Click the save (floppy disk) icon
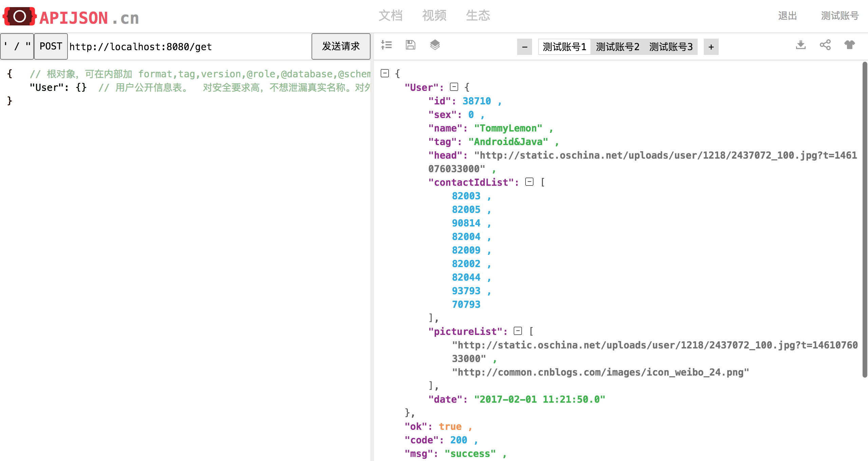The width and height of the screenshot is (868, 461). click(x=411, y=45)
